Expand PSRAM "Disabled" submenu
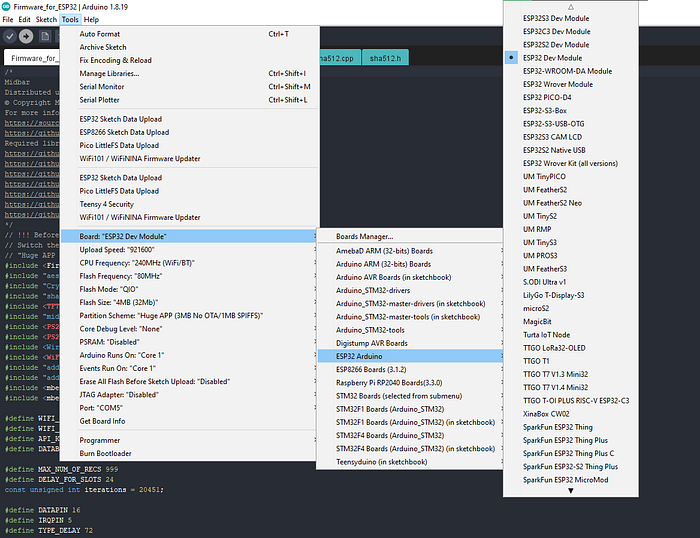This screenshot has width=700, height=538. (189, 342)
